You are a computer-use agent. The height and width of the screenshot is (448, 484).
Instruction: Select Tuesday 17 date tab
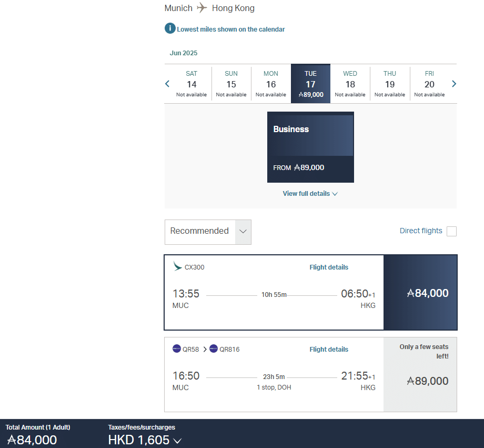tap(310, 84)
